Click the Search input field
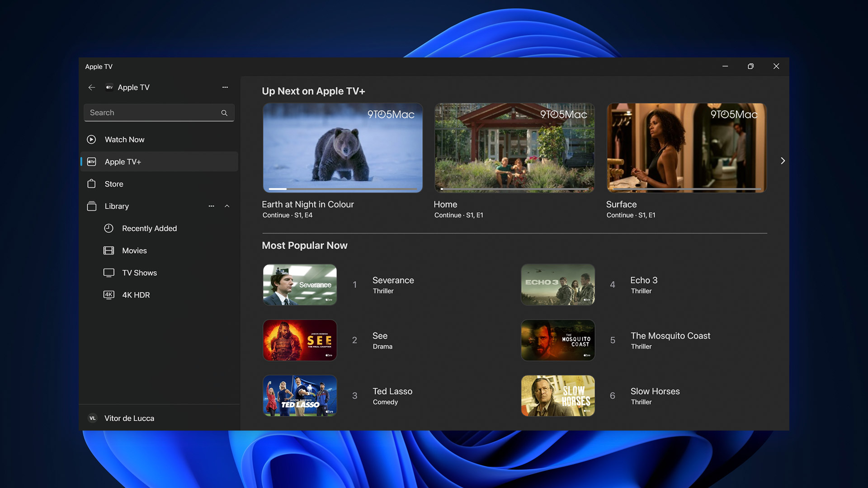This screenshot has width=868, height=488. [159, 113]
